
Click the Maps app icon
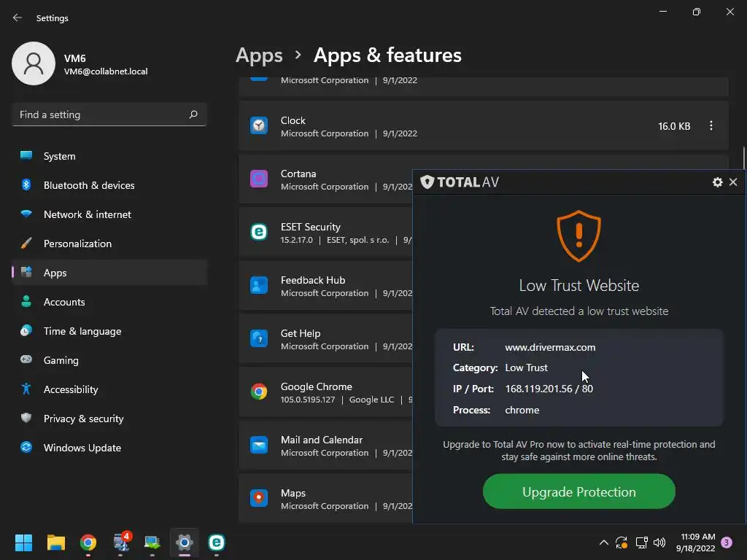pyautogui.click(x=259, y=499)
